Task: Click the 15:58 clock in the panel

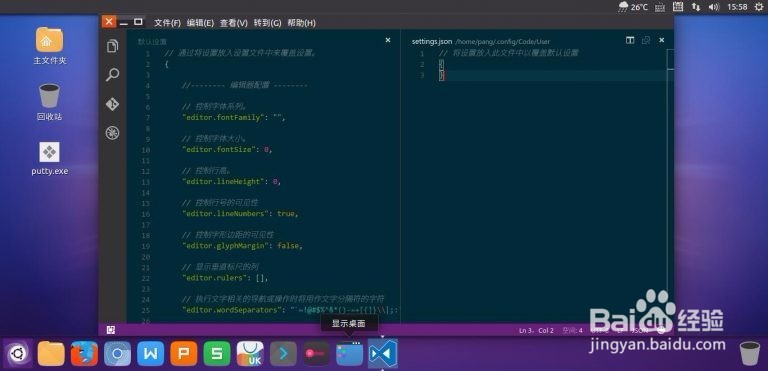Action: [737, 7]
